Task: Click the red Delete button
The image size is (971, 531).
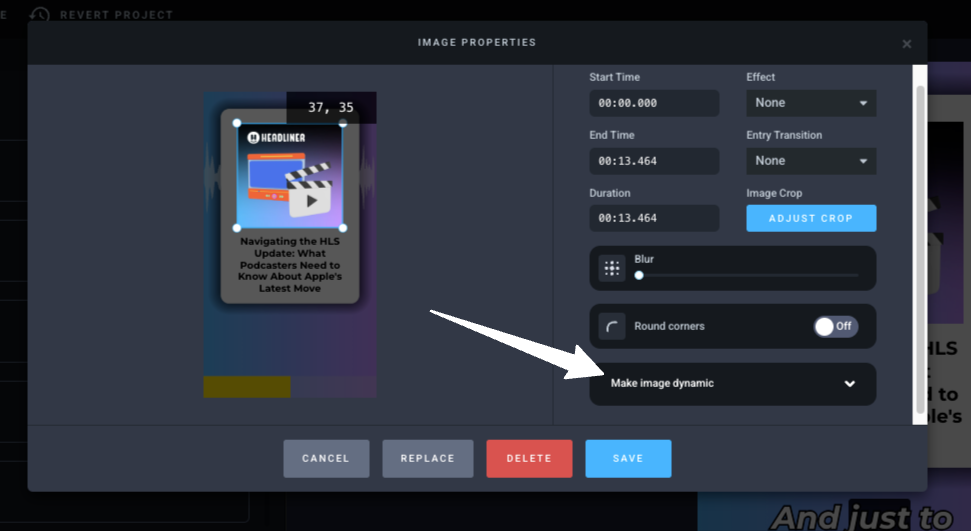Action: [x=529, y=459]
